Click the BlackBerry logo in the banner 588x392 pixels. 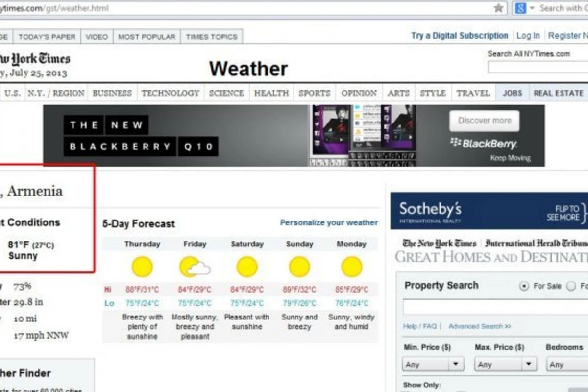(484, 144)
